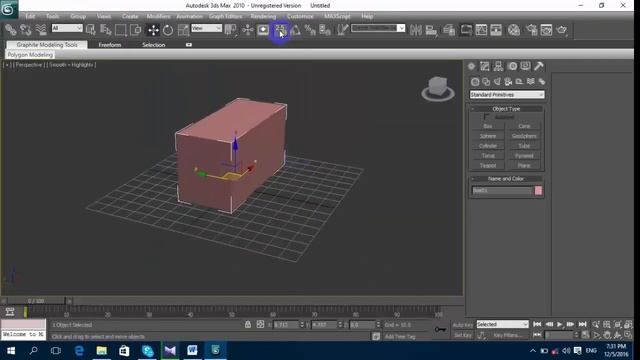
Task: Click the Sphere primitive button
Action: pyautogui.click(x=488, y=136)
